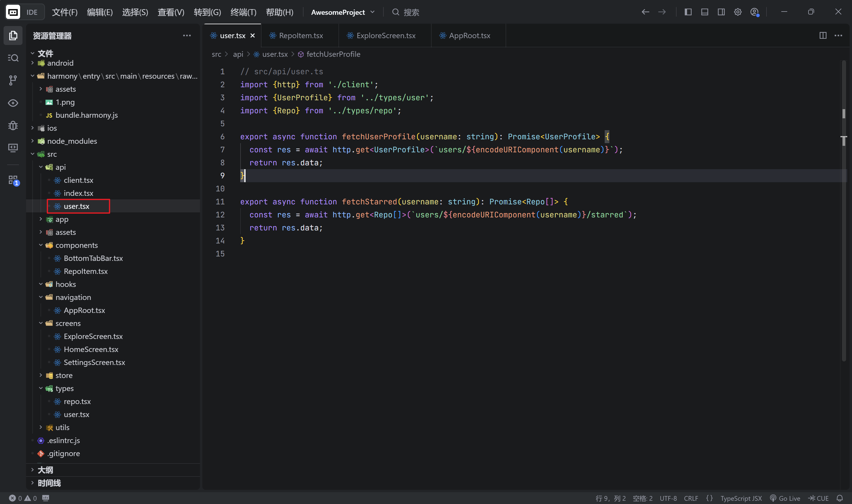The width and height of the screenshot is (852, 504).
Task: Open the Extensions view with badge
Action: [x=13, y=180]
